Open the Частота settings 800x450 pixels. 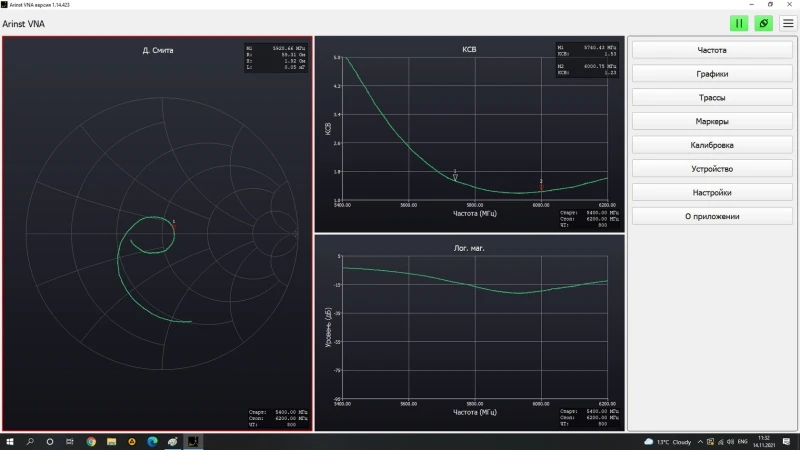click(x=712, y=50)
